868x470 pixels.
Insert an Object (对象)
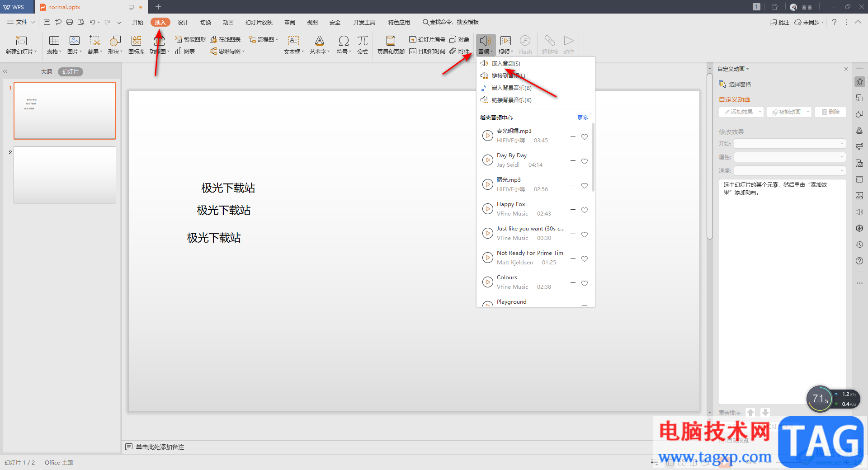(x=459, y=40)
